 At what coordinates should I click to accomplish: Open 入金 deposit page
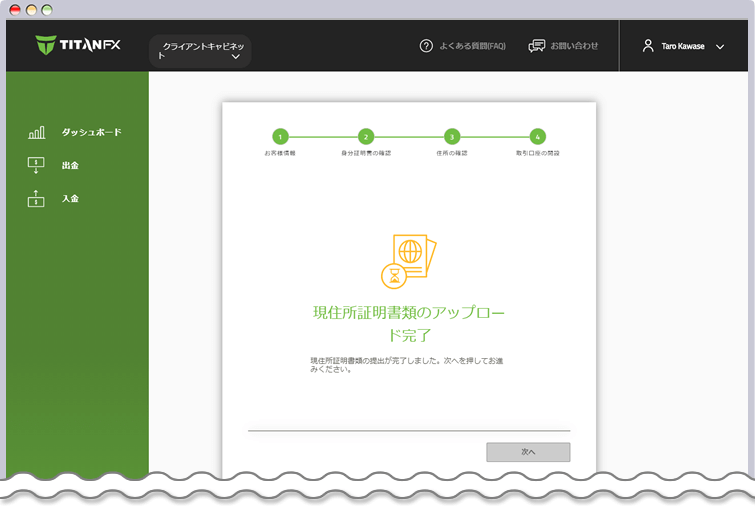(x=70, y=198)
